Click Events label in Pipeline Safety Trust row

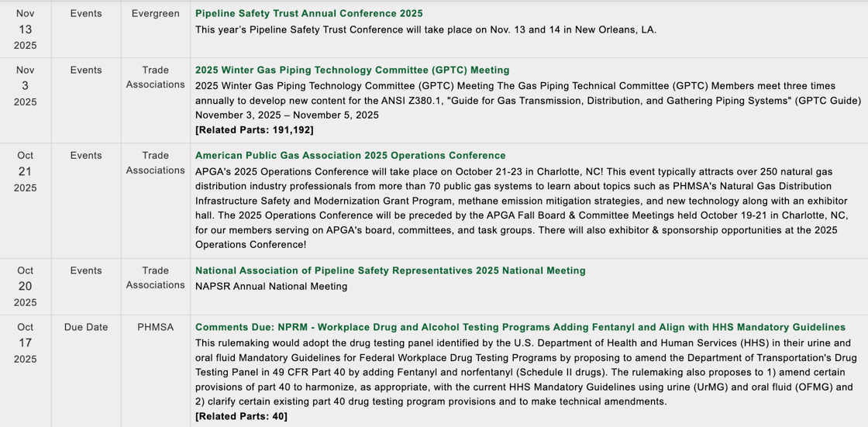tap(86, 14)
